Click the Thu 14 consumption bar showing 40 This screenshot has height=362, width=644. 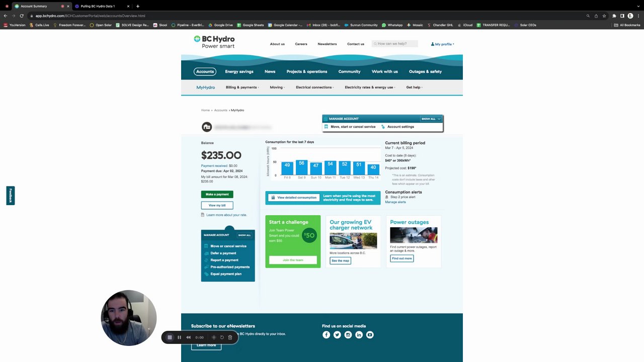tap(373, 170)
